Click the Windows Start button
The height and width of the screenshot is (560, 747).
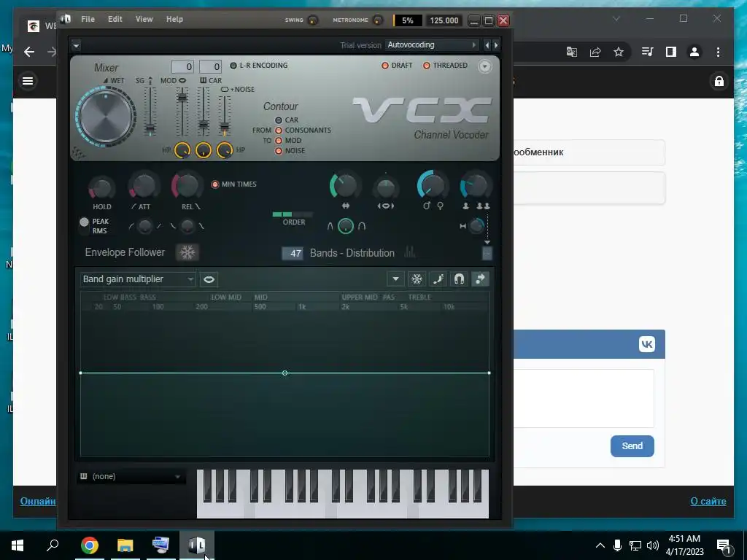point(18,545)
